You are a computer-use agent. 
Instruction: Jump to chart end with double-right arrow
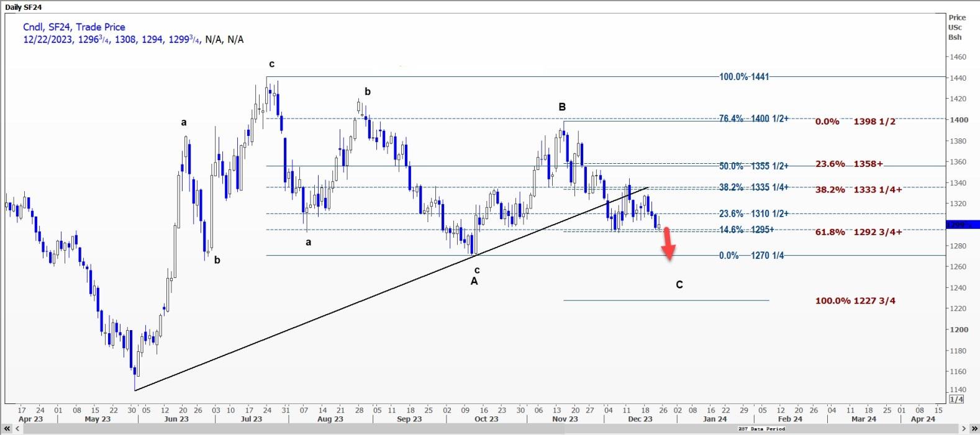[974, 429]
